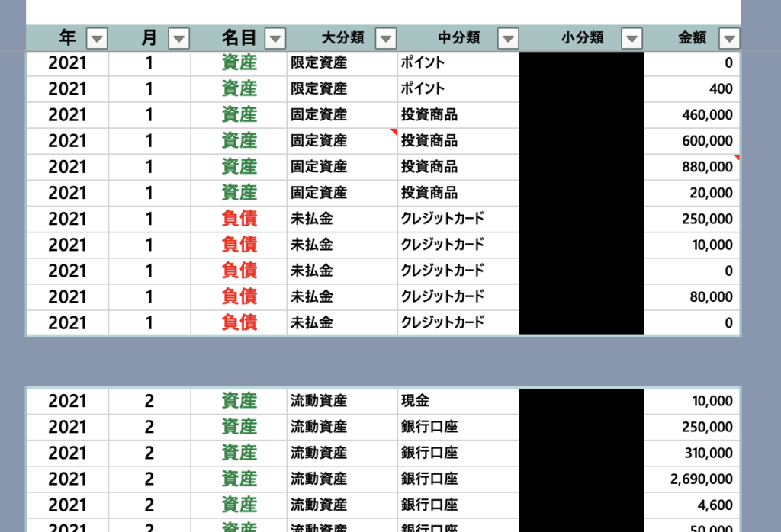
Task: Open the 年 column filter dropdown
Action: (x=97, y=38)
